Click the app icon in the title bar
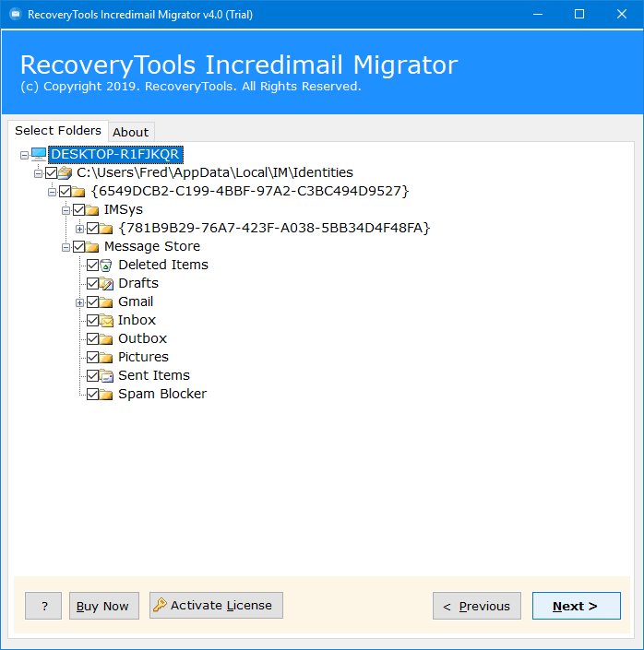This screenshot has height=650, width=644. (x=16, y=15)
